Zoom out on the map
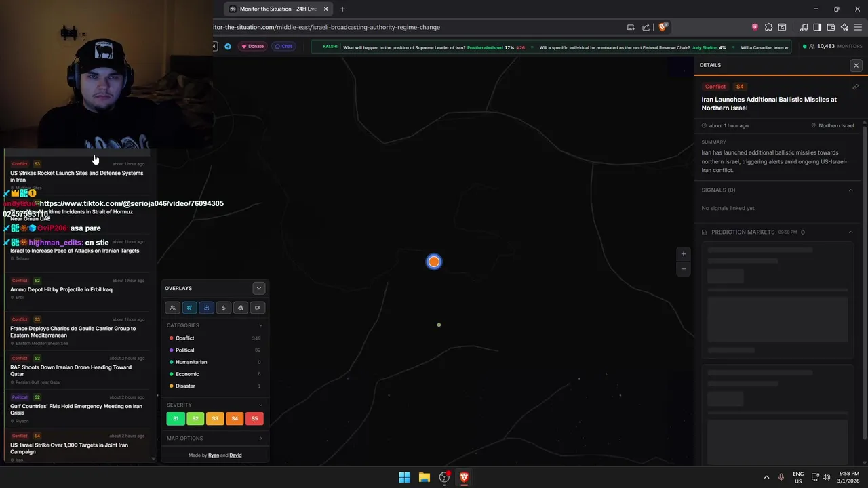This screenshot has height=488, width=868. point(683,269)
